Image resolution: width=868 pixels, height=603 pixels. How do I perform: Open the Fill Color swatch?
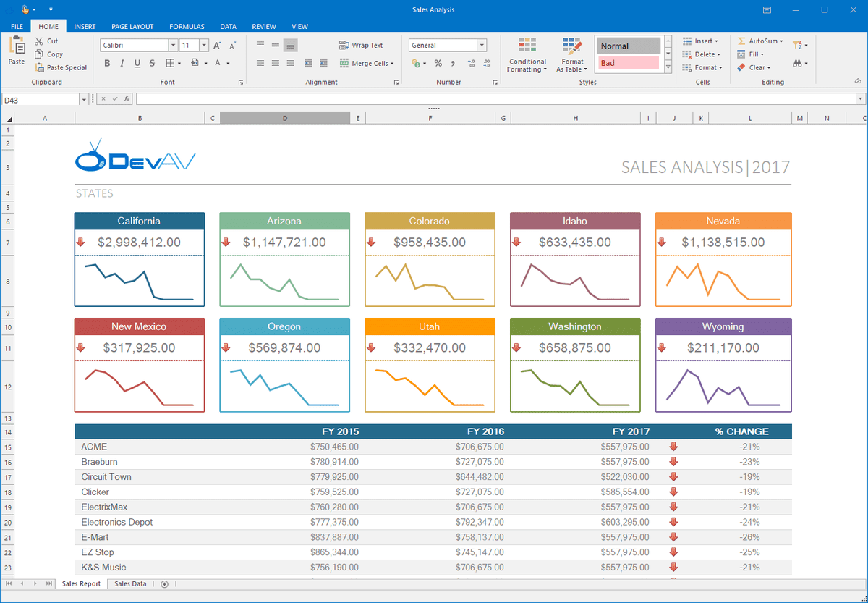[196, 63]
